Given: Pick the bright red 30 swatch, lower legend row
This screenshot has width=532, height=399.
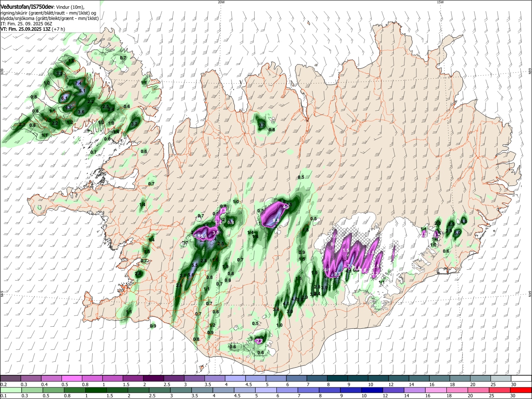Looking at the screenshot, I should coord(521,390).
